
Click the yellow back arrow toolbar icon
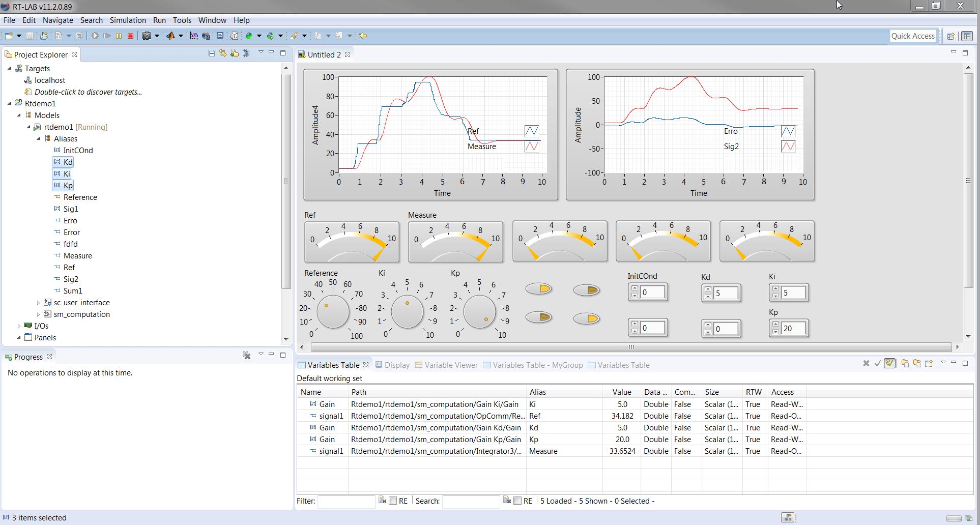363,36
